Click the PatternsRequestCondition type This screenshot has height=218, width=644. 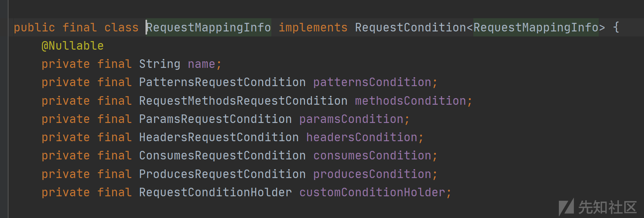pos(223,82)
